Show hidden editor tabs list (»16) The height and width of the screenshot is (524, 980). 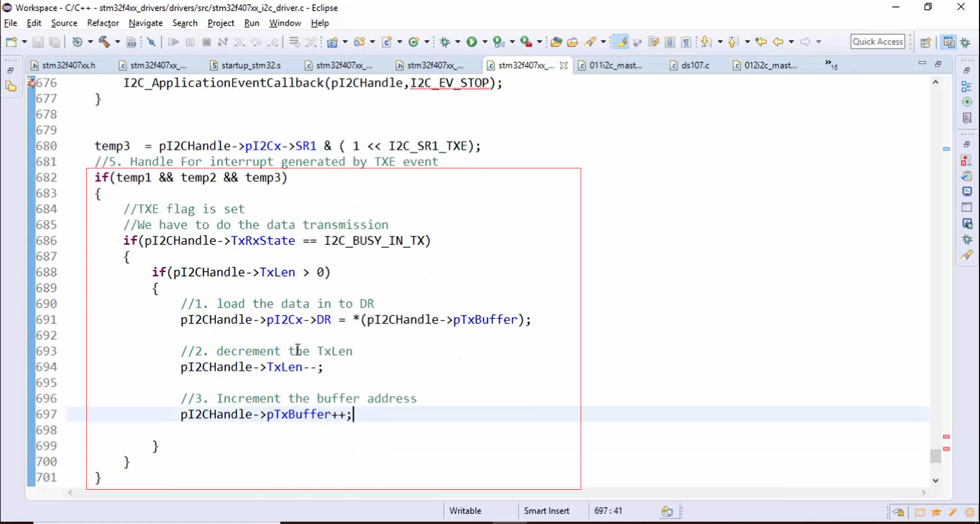831,65
